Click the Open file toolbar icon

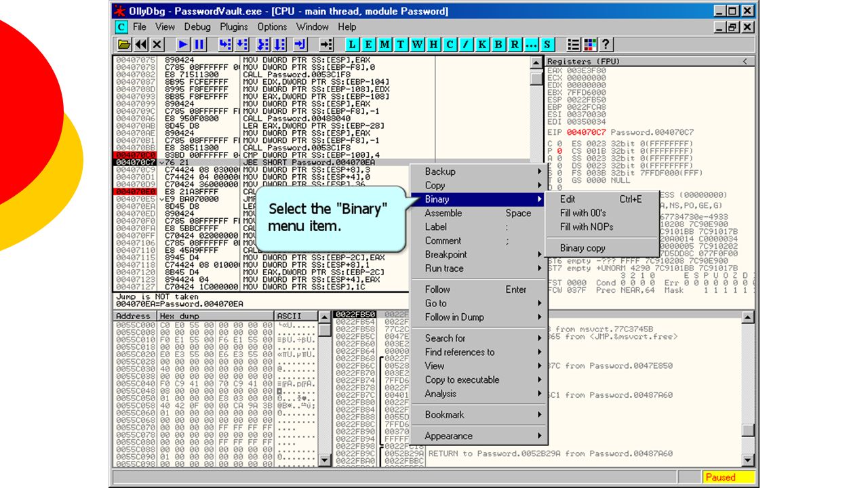124,45
